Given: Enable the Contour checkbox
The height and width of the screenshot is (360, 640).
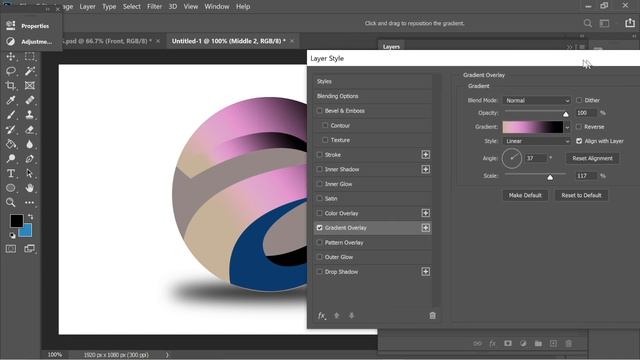Looking at the screenshot, I should [325, 125].
